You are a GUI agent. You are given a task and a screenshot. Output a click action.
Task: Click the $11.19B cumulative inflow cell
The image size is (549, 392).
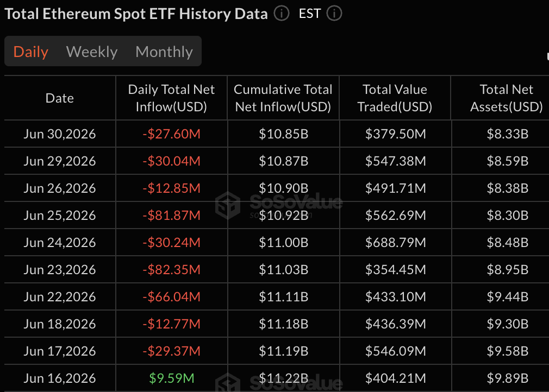[284, 351]
